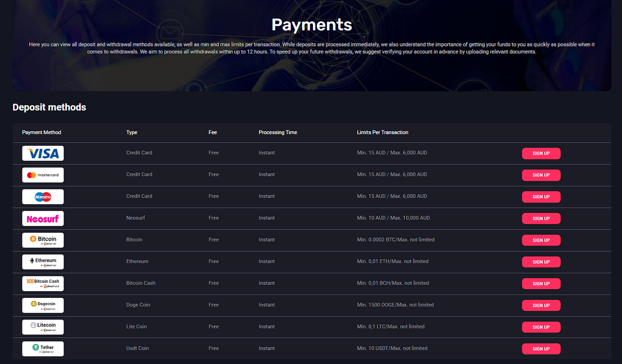Click the Ethereum CoinsPaid logo
622x364 pixels.
point(43,261)
